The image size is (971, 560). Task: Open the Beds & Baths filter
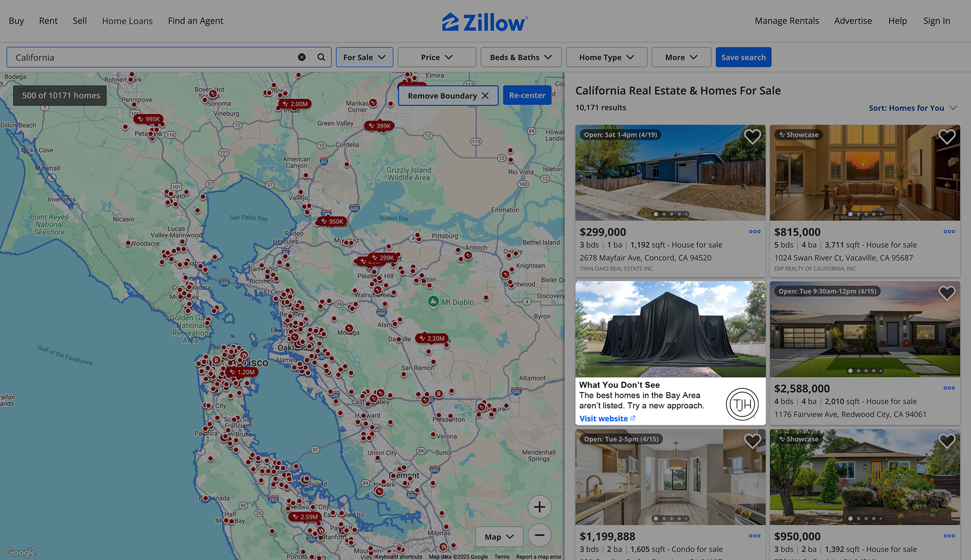click(x=520, y=57)
